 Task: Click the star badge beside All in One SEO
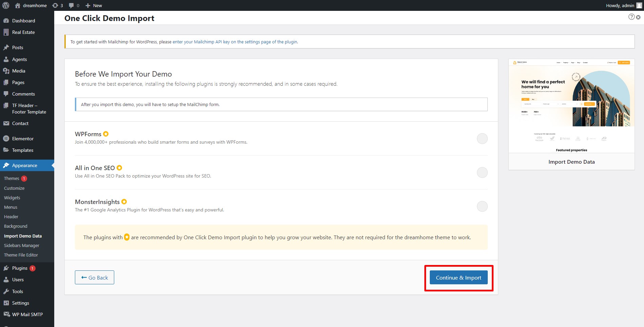tap(119, 168)
